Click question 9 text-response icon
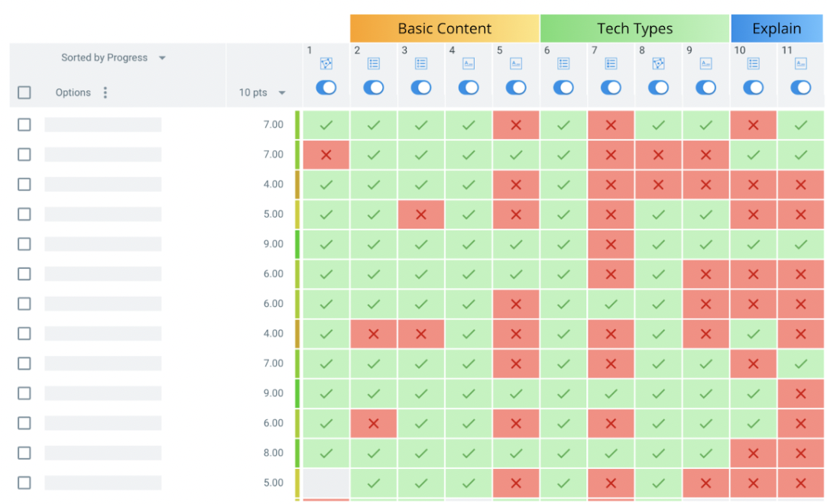The height and width of the screenshot is (504, 827). pyautogui.click(x=705, y=64)
